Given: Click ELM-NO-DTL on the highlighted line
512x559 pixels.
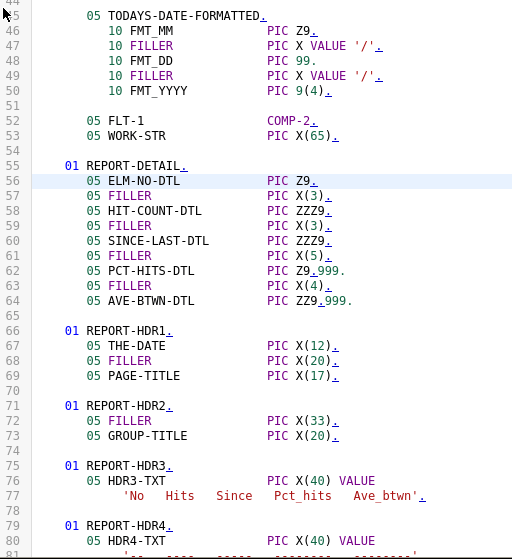Looking at the screenshot, I should 144,181.
